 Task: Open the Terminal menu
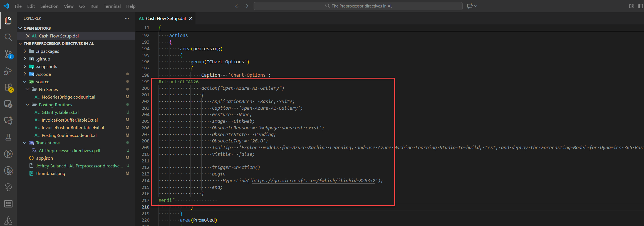tap(112, 6)
